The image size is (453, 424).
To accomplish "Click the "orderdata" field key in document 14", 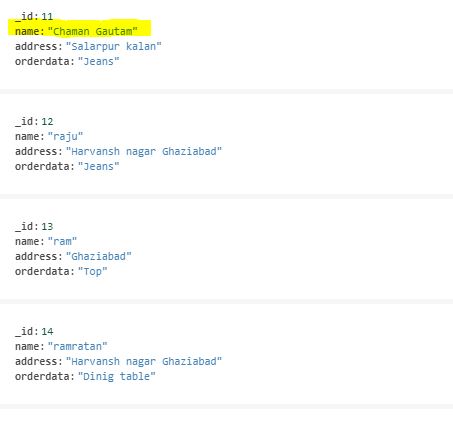I will point(43,376).
